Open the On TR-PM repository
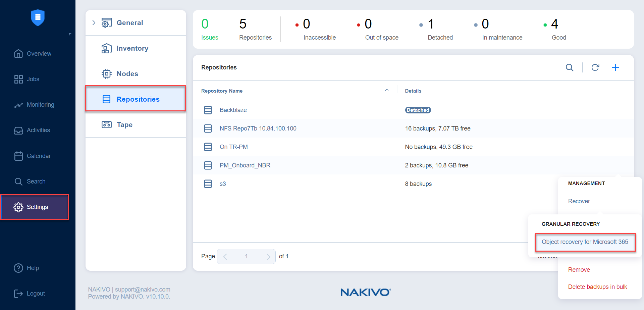The height and width of the screenshot is (310, 644). point(234,147)
